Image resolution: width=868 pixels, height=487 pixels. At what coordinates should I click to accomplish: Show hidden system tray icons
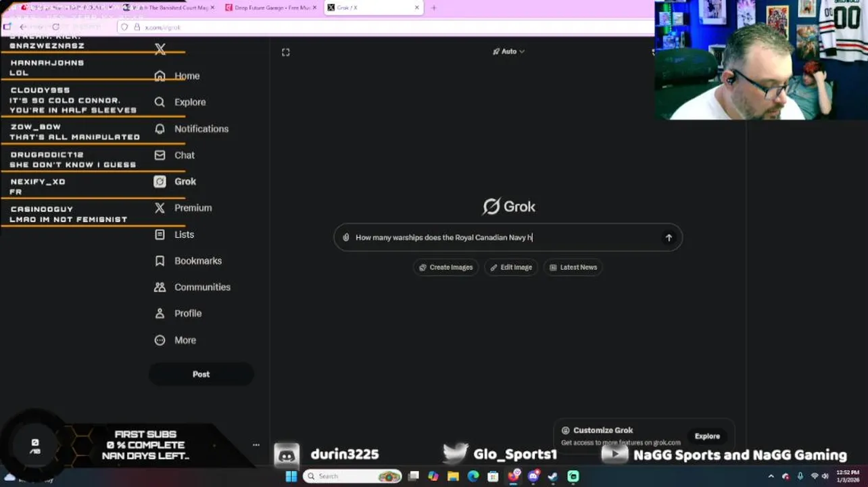pos(771,476)
